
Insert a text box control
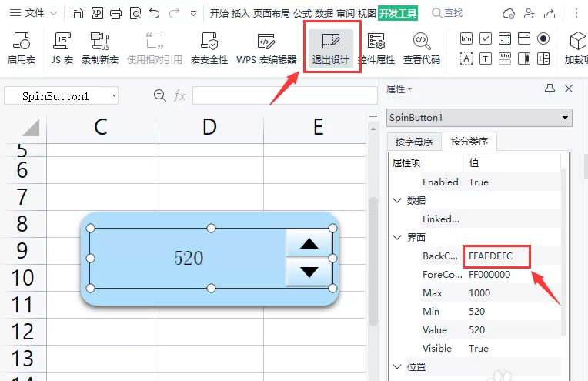point(486,58)
